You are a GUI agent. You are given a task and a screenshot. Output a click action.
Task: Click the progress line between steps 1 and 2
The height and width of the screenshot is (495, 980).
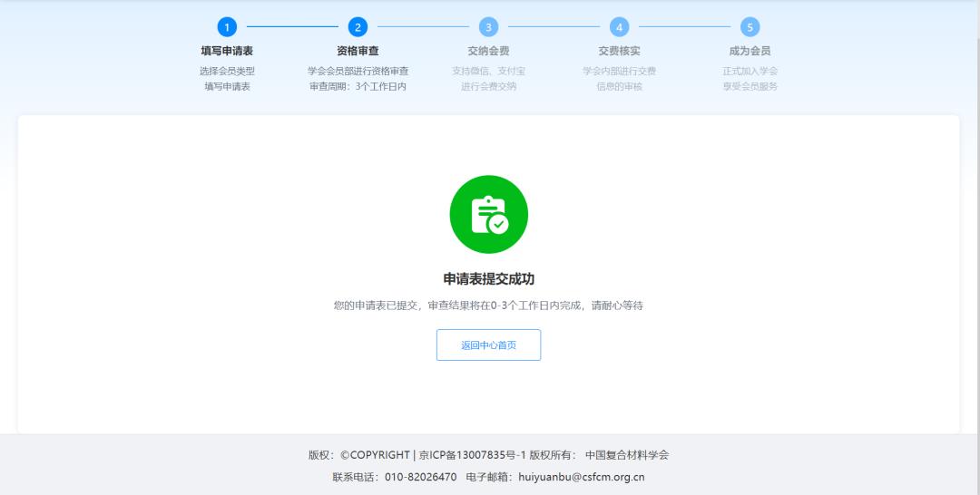point(292,27)
